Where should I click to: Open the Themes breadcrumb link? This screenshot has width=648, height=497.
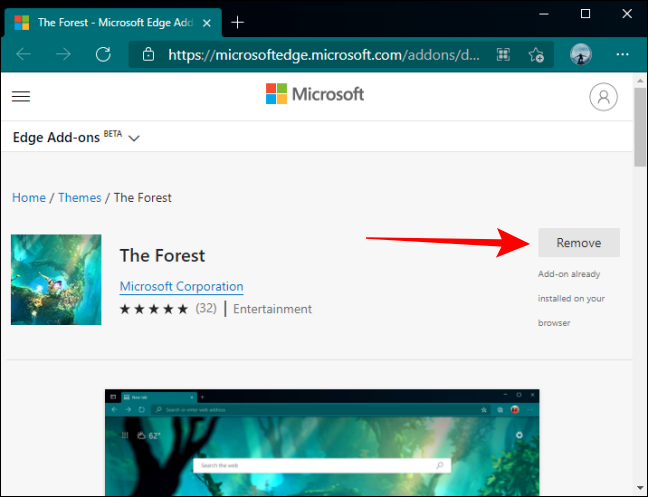pos(80,198)
